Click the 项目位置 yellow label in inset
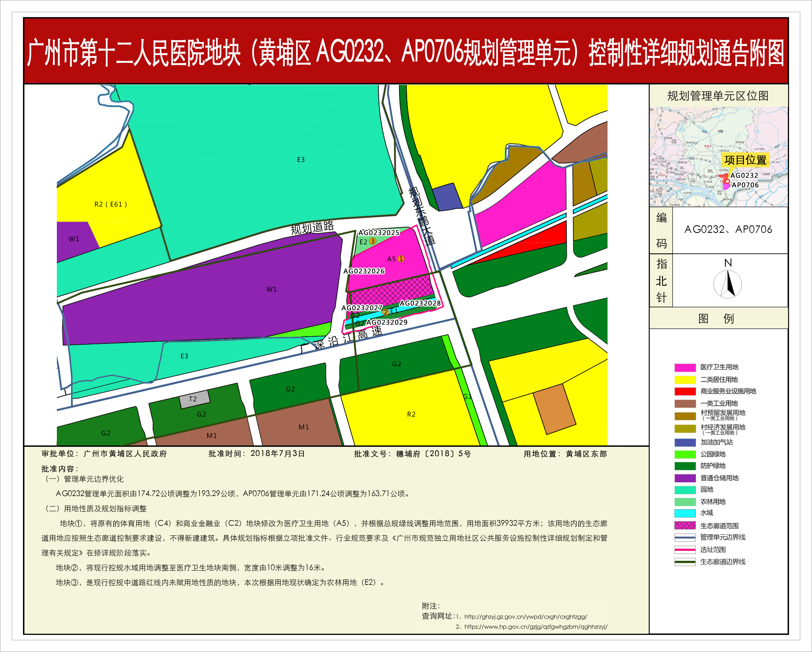 pos(745,160)
